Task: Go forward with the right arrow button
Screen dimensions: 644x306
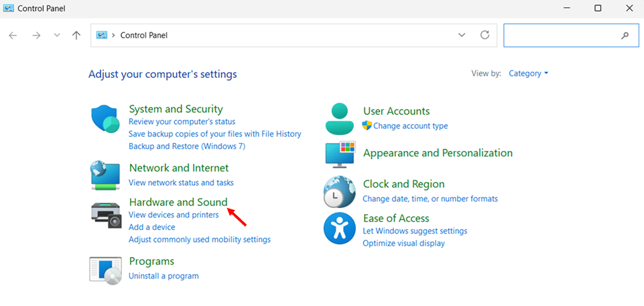Action: [37, 36]
